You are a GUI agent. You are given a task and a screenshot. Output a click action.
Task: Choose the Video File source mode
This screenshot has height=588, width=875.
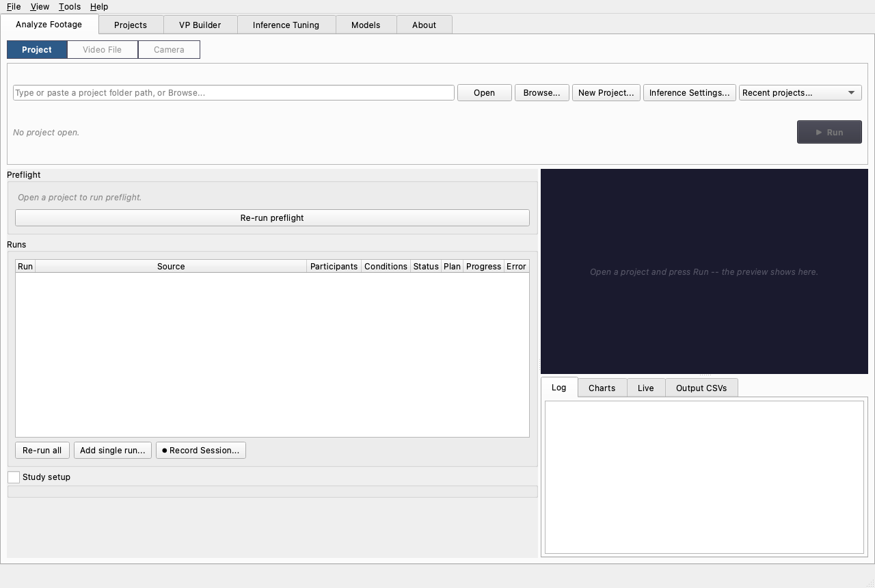[x=103, y=49]
